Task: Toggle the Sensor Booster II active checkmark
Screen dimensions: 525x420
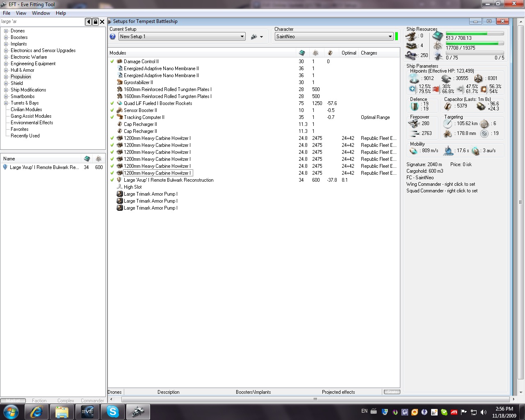Action: pos(112,110)
